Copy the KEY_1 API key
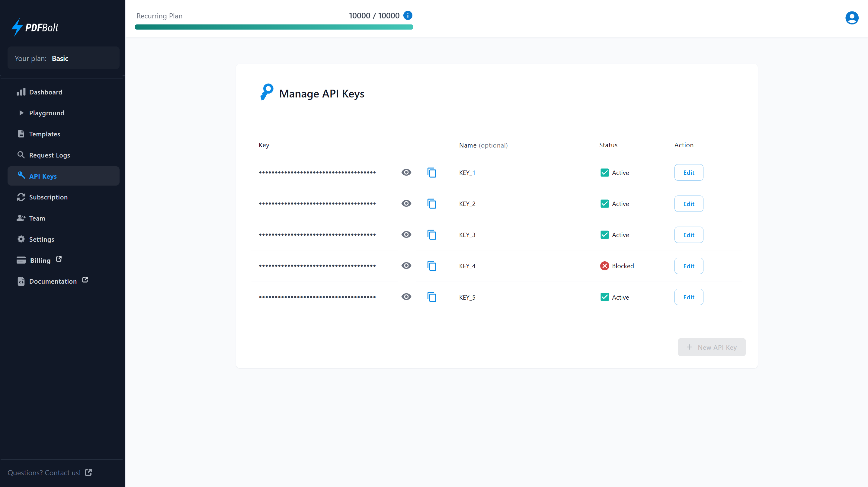The width and height of the screenshot is (868, 487). 432,172
